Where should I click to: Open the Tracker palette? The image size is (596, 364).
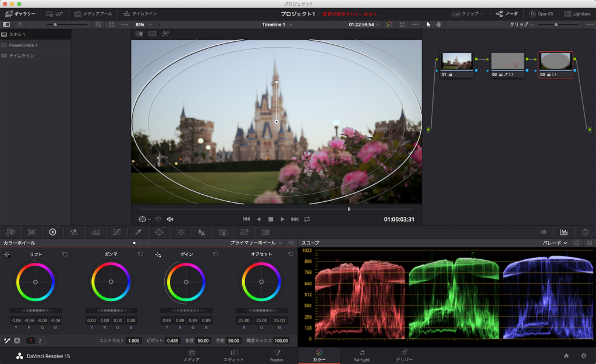point(181,232)
